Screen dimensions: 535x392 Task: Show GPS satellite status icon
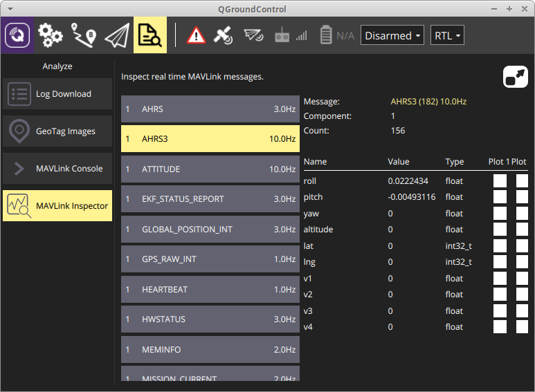(223, 35)
